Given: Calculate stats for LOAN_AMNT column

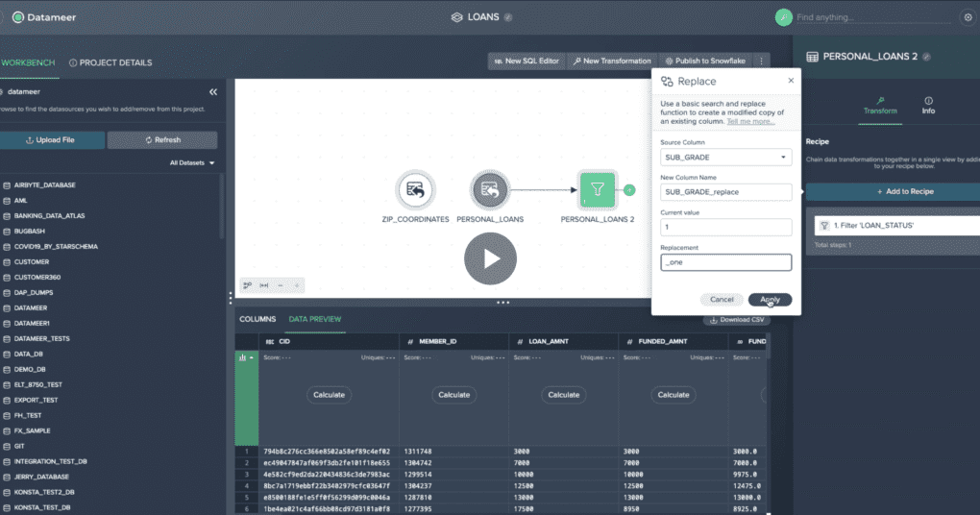Looking at the screenshot, I should point(564,395).
